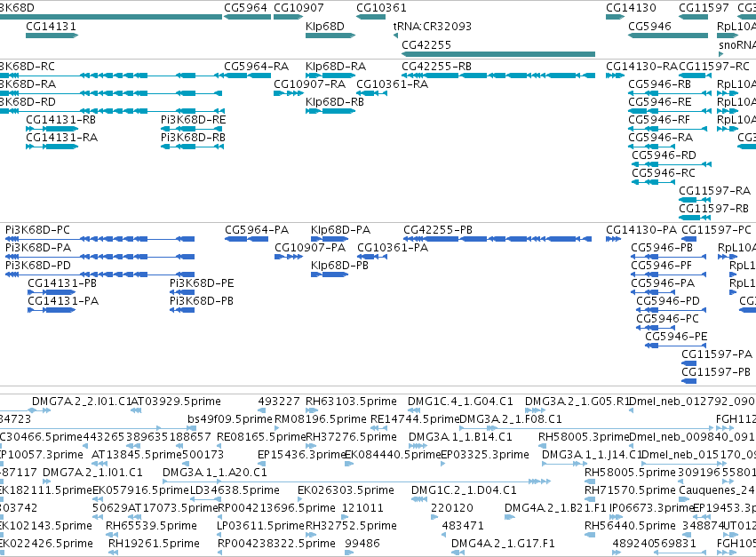The height and width of the screenshot is (557, 756).
Task: Select transcript CG14131-RB
Action: 52,129
